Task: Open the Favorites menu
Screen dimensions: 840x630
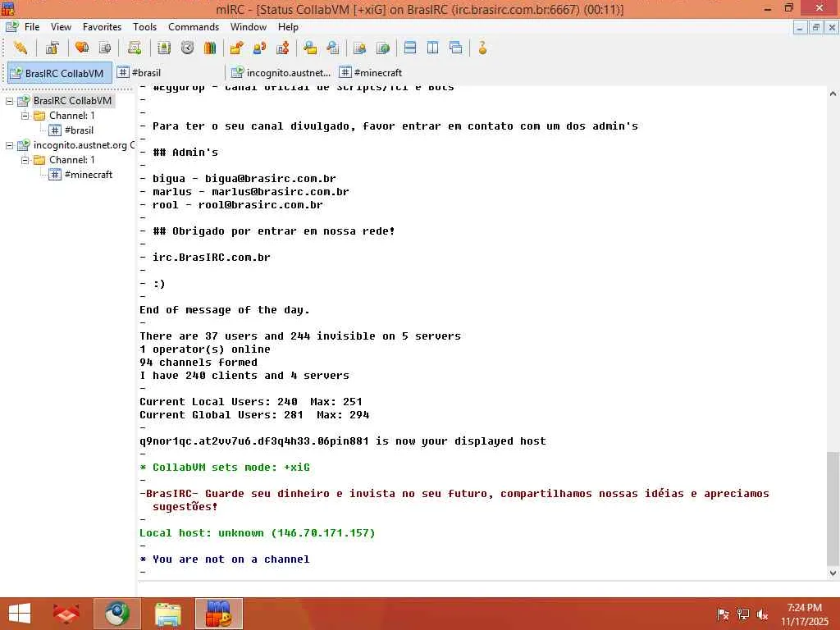Action: point(102,27)
